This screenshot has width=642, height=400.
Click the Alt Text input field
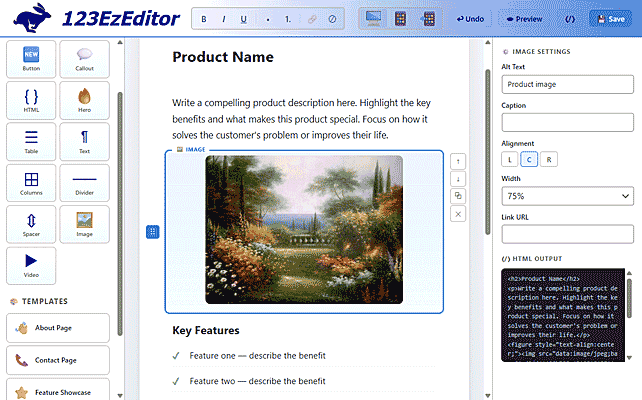click(567, 84)
